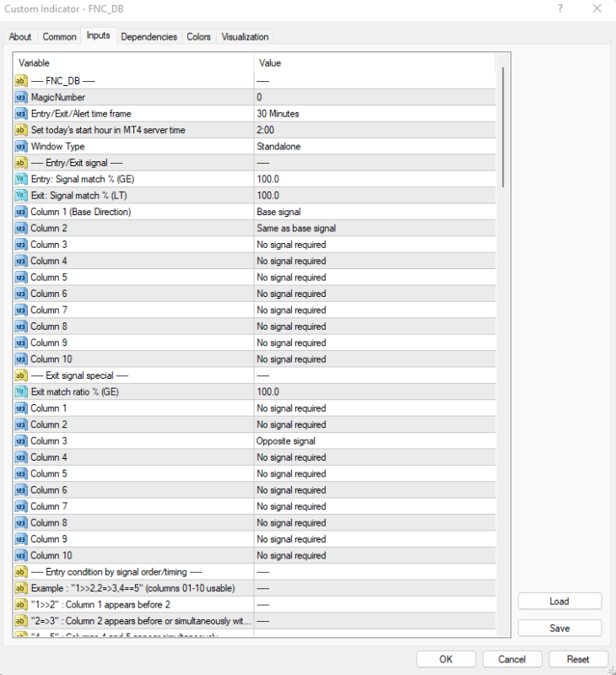Open the Base signal value dropdown
Image resolution: width=616 pixels, height=675 pixels.
[x=375, y=212]
